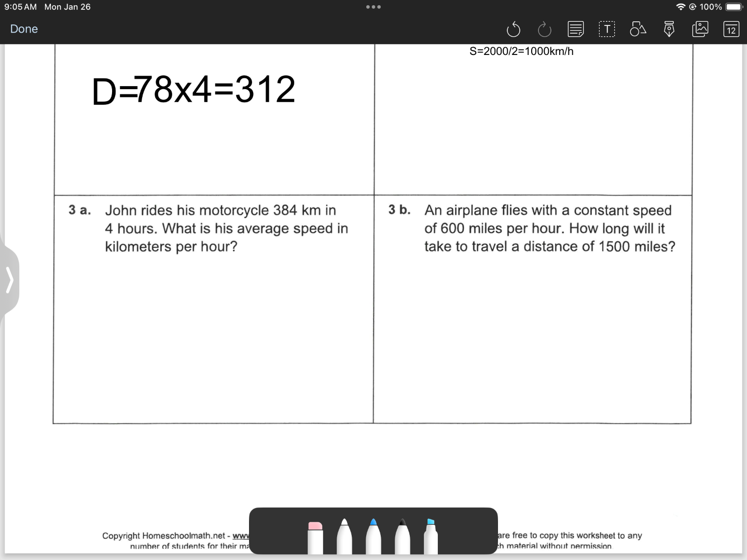The image size is (747, 560).
Task: Open the shapes tool
Action: (x=638, y=30)
